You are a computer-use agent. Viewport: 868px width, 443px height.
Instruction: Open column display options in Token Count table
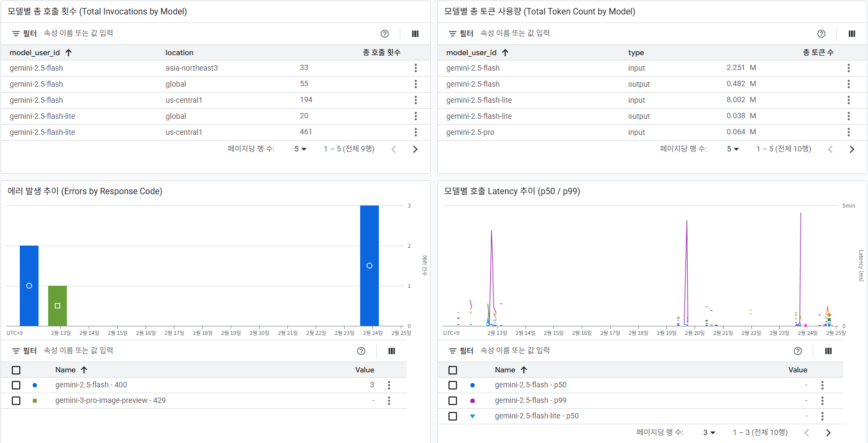pyautogui.click(x=852, y=34)
